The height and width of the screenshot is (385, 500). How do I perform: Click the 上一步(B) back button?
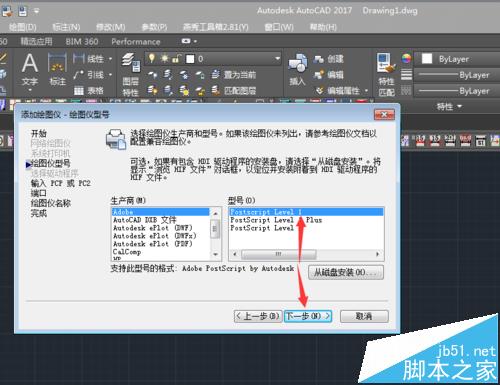(258, 316)
